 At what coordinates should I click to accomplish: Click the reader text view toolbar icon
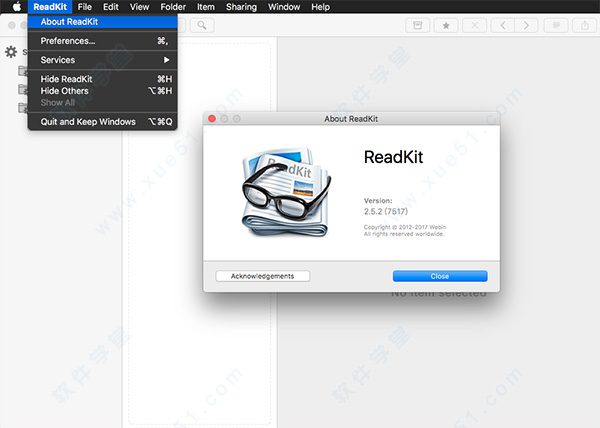coord(556,25)
